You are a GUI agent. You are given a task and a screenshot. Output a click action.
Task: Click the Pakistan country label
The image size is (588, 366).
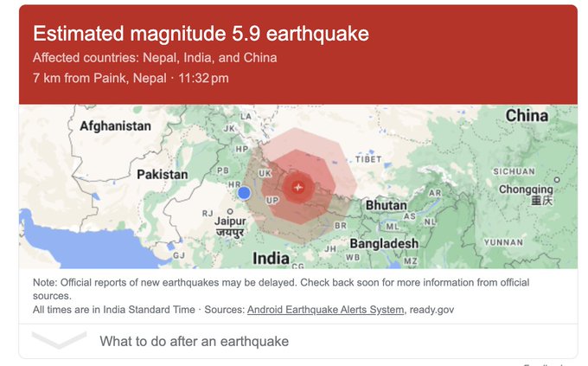click(x=163, y=175)
